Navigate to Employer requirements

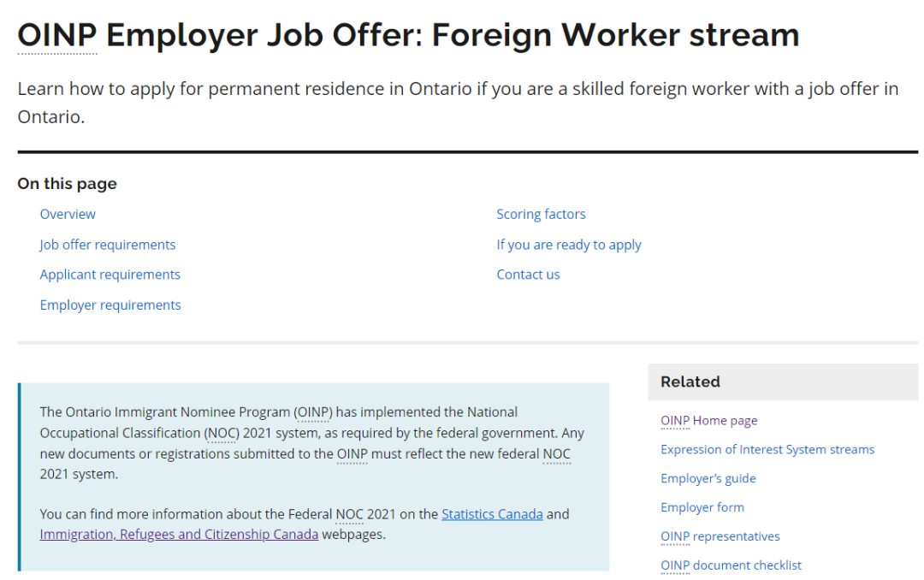click(x=110, y=305)
